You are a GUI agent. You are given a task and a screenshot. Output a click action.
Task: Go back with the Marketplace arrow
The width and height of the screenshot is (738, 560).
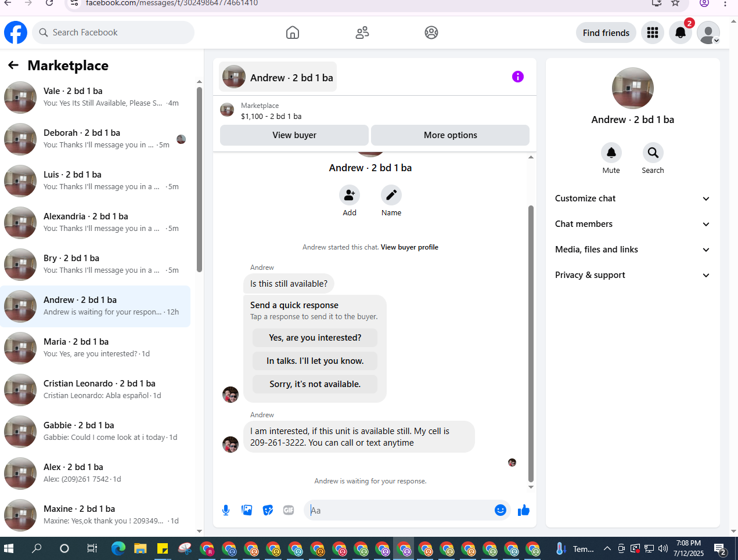pyautogui.click(x=13, y=65)
